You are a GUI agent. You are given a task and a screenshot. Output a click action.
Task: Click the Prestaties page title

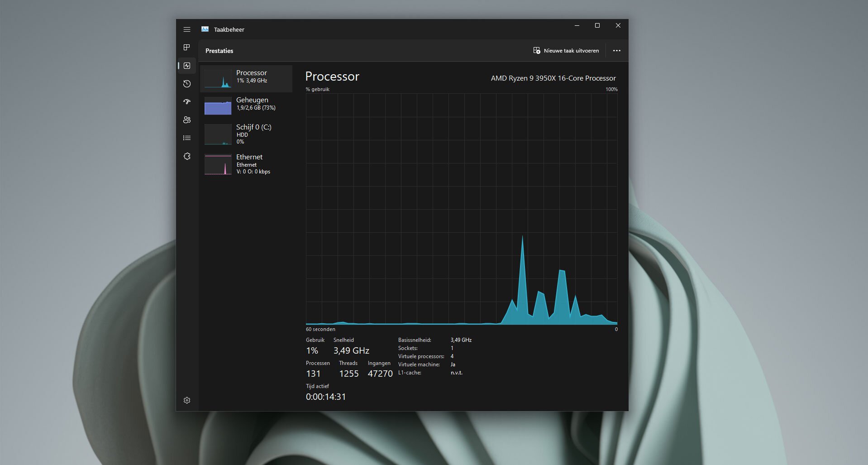(x=219, y=51)
